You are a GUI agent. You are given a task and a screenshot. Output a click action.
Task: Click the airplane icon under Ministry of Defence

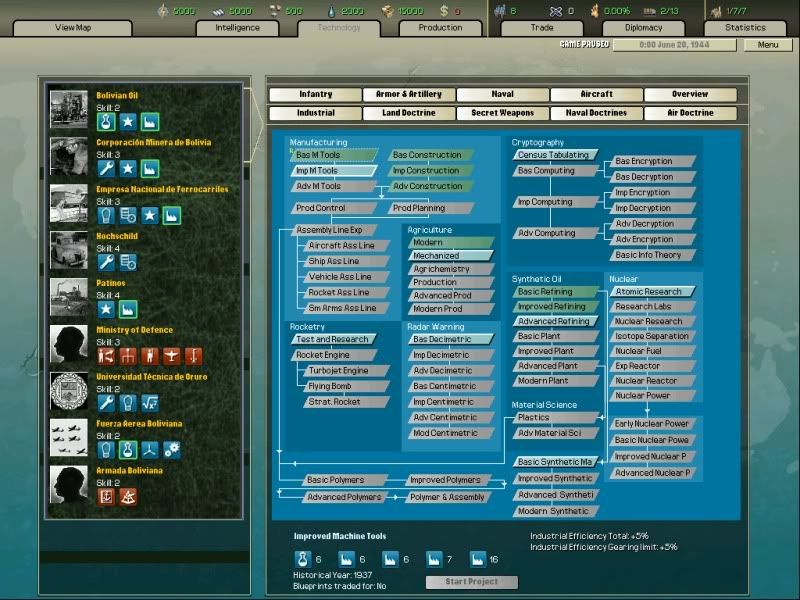pos(171,355)
